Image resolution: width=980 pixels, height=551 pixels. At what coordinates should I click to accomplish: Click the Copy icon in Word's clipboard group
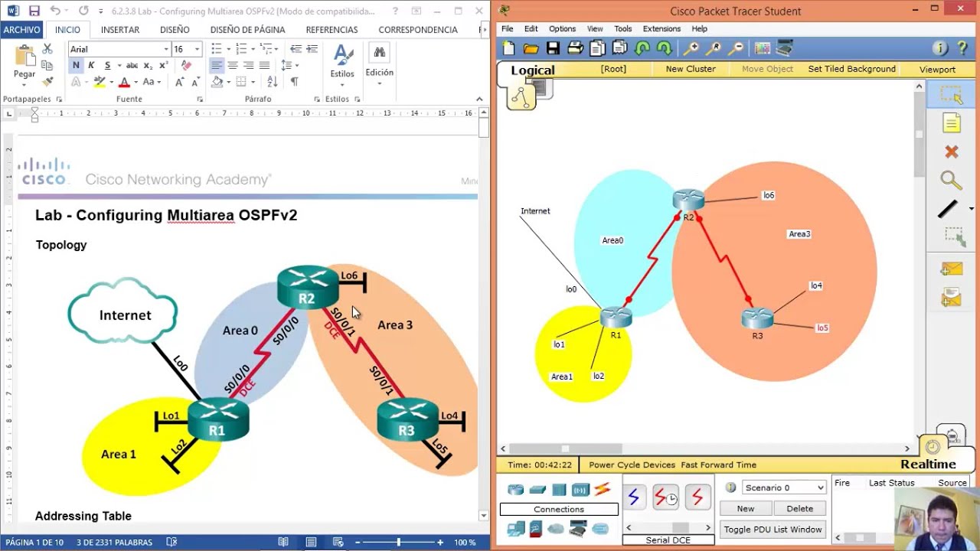[x=47, y=65]
